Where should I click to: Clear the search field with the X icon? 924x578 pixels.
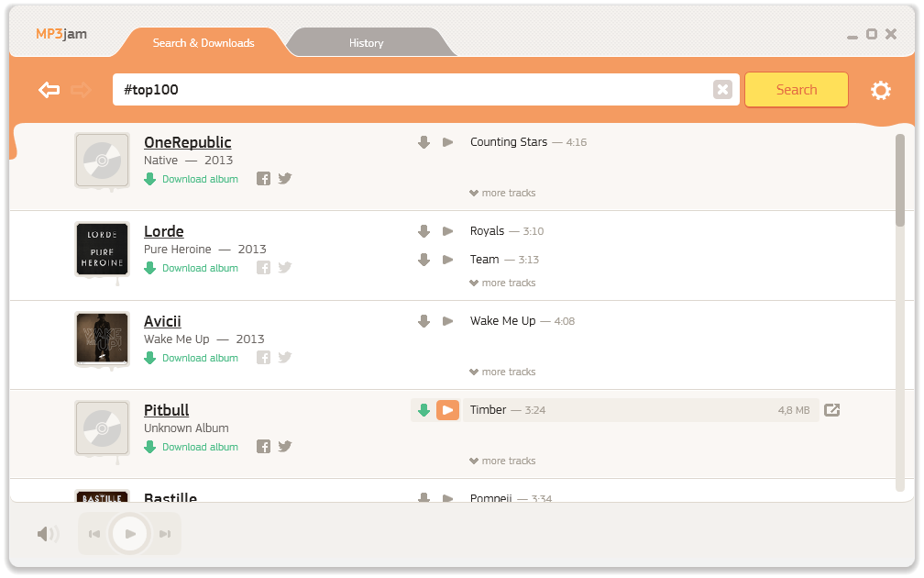point(722,90)
